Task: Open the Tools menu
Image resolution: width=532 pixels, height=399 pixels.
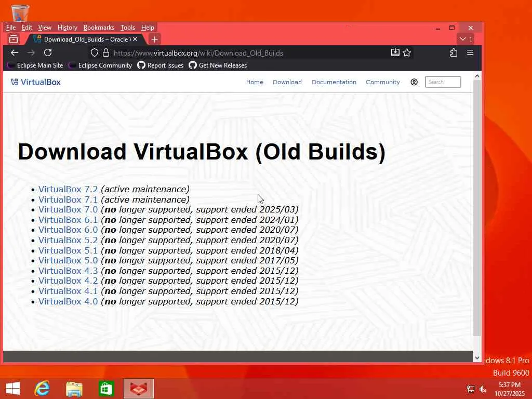Action: click(x=128, y=28)
